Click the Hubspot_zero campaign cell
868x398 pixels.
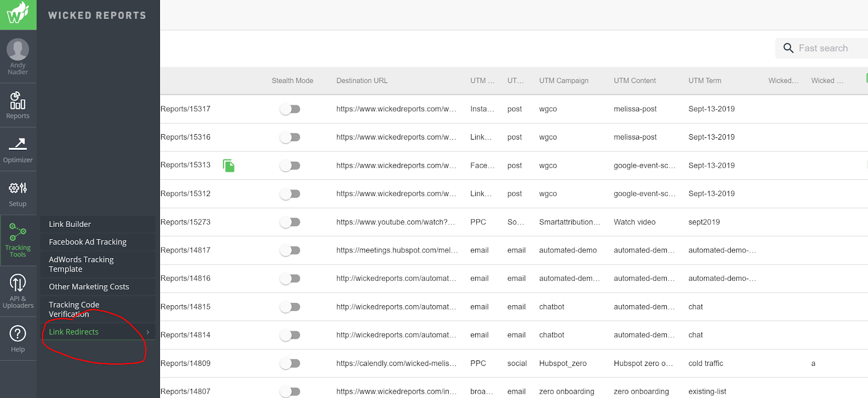coord(563,363)
